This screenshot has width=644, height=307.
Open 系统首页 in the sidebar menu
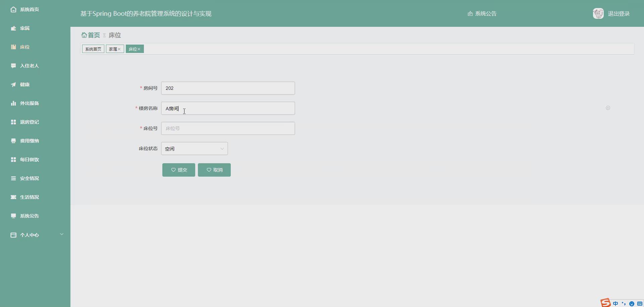[x=30, y=9]
